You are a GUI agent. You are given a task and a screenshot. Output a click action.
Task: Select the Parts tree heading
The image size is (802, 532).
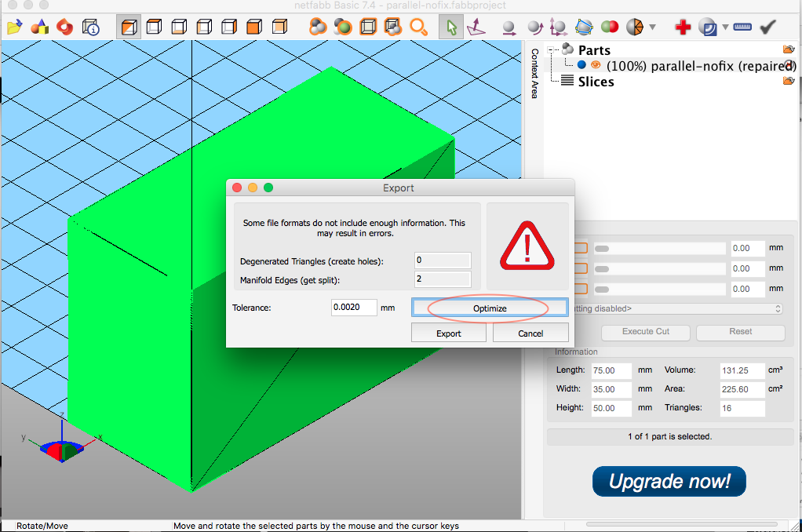[594, 50]
